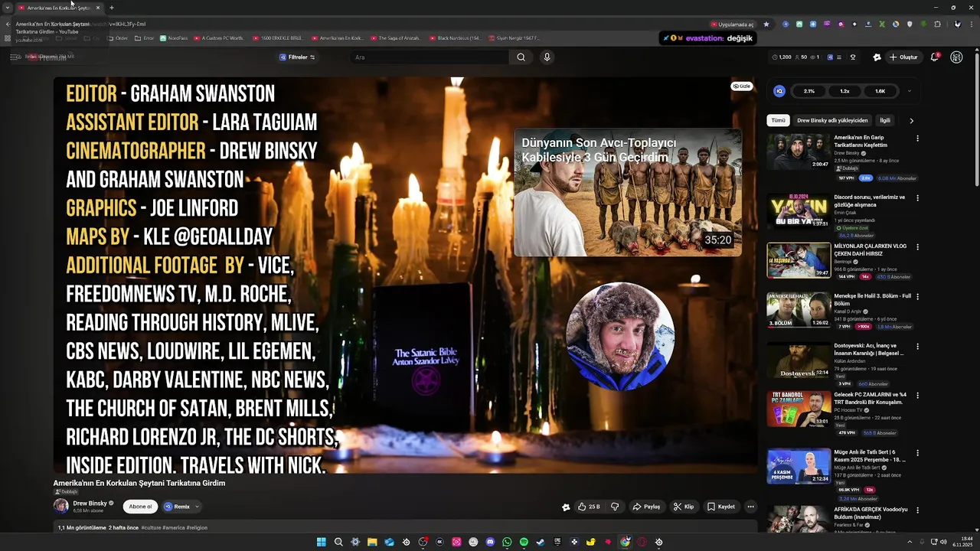Open Steam from the taskbar

[x=541, y=542]
